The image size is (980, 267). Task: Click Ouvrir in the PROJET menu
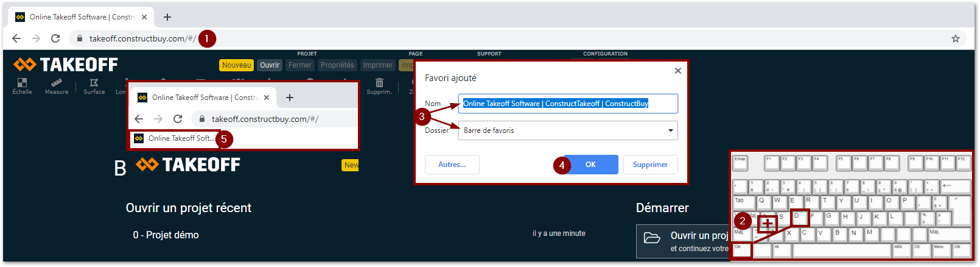270,65
